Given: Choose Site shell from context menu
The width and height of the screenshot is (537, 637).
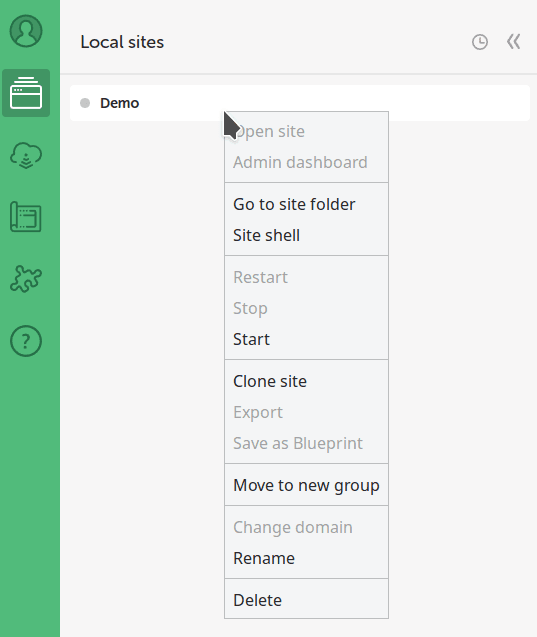Looking at the screenshot, I should [x=266, y=235].
